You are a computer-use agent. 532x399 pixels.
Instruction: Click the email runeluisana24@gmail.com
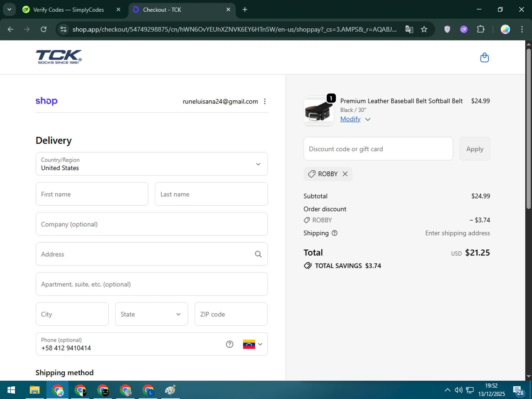click(220, 101)
